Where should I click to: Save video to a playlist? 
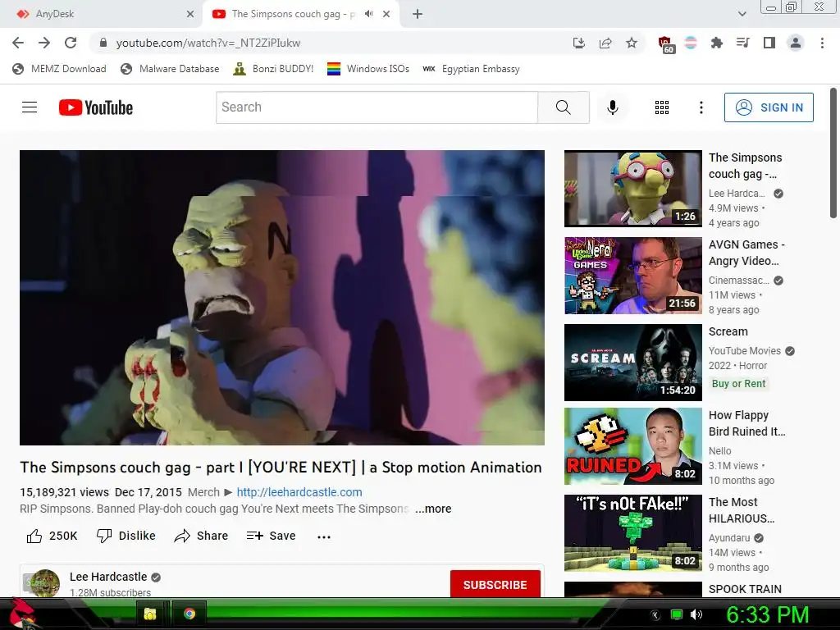[x=271, y=536]
